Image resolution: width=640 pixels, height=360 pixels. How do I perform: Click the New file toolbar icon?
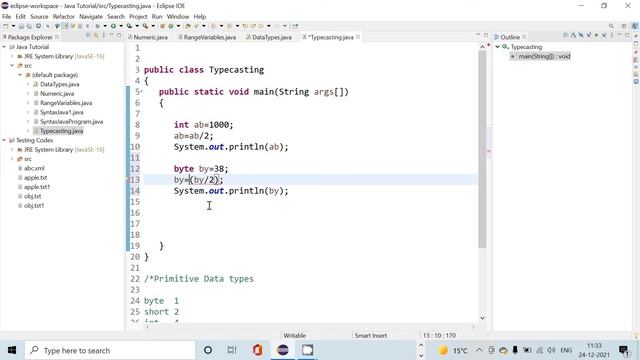tap(6, 26)
